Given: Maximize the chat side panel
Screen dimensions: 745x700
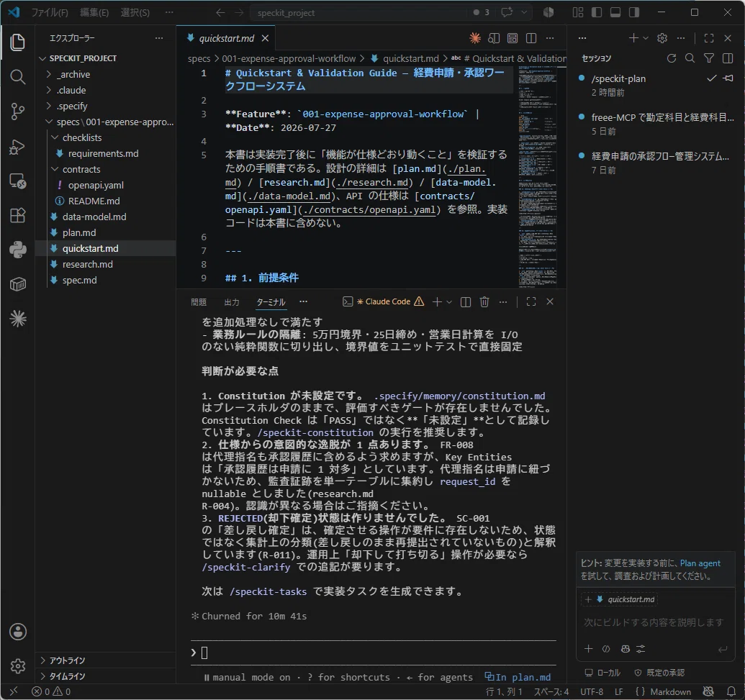Looking at the screenshot, I should click(x=709, y=38).
